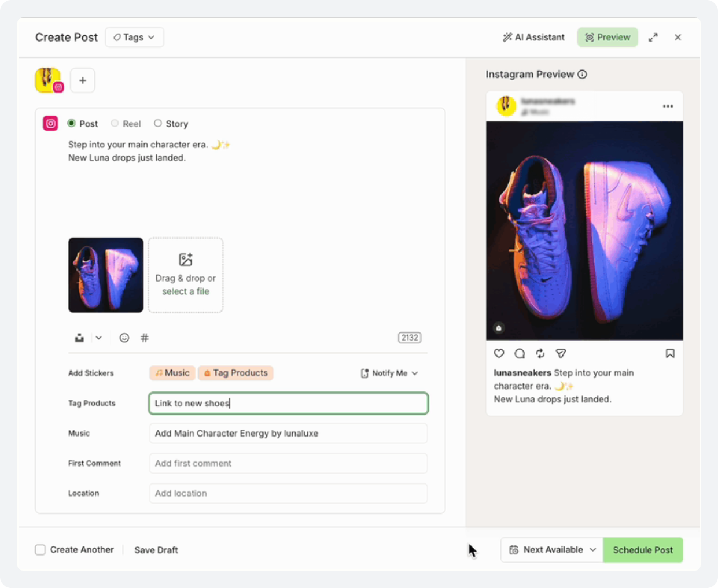Toggle the Preview panel button

607,37
